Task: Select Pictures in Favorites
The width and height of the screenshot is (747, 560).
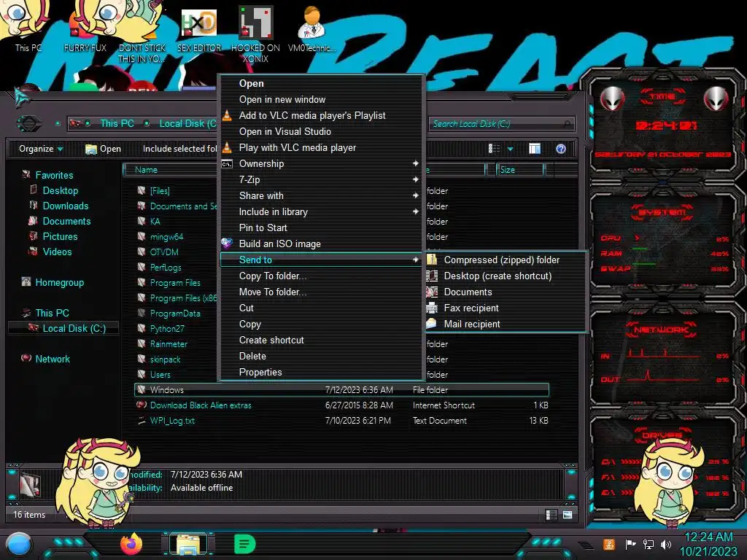Action: click(60, 237)
